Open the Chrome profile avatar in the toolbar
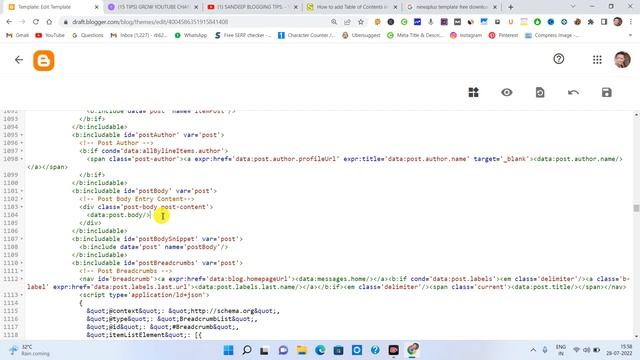This screenshot has width=640, height=360. 618,22
